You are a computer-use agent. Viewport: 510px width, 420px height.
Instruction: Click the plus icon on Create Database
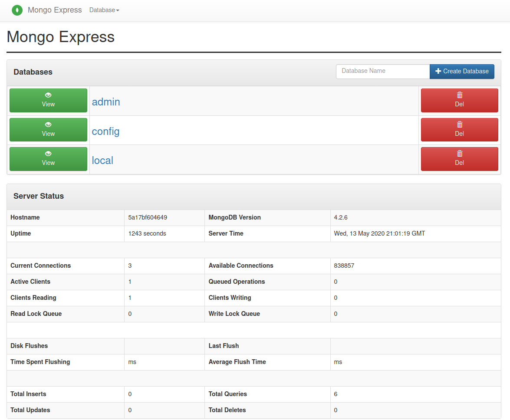pos(438,71)
